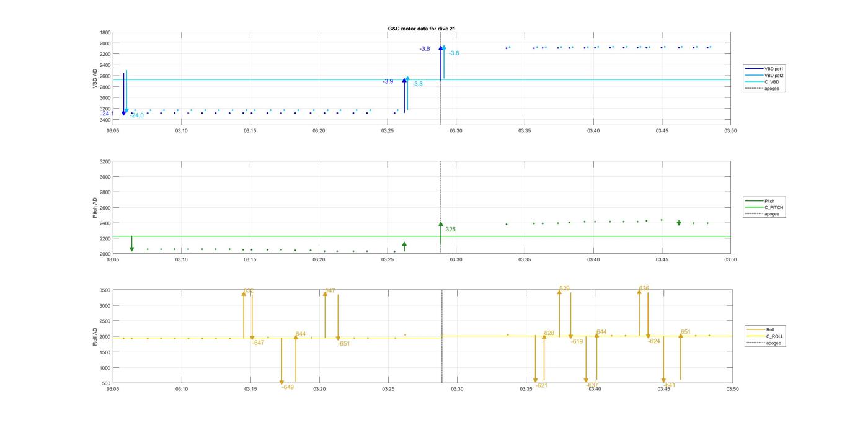
Task: Click the '1000' tick on Roll axis
Action: [x=105, y=367]
